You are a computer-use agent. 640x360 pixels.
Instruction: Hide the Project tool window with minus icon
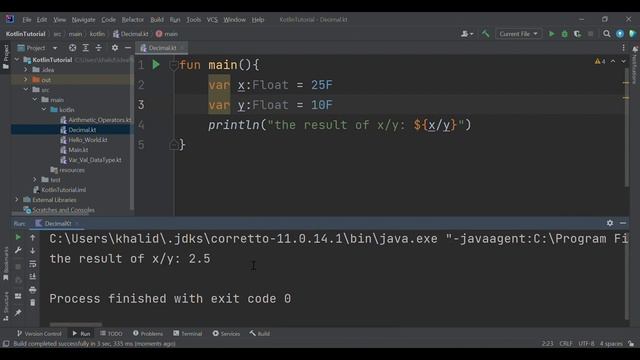127,48
